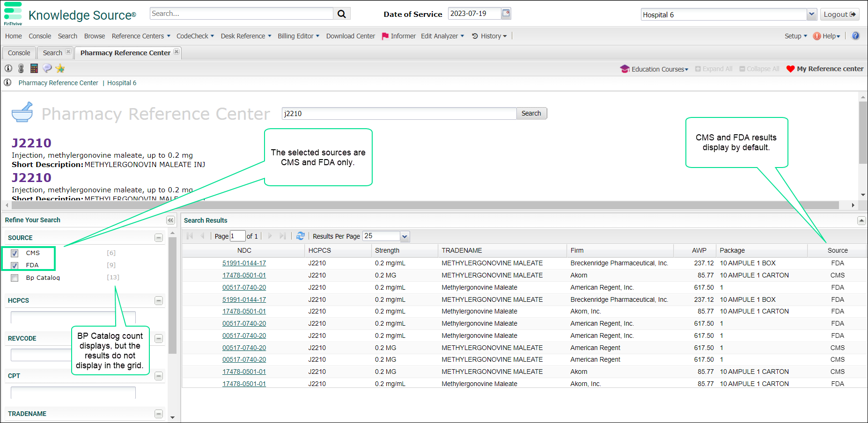Image resolution: width=868 pixels, height=423 pixels.
Task: Open the Results Per Page dropdown
Action: coord(405,236)
